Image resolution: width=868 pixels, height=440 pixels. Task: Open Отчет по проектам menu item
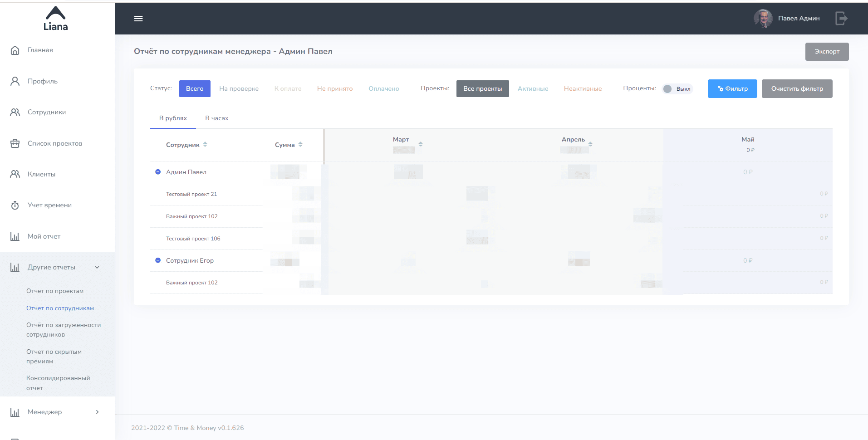coord(55,291)
